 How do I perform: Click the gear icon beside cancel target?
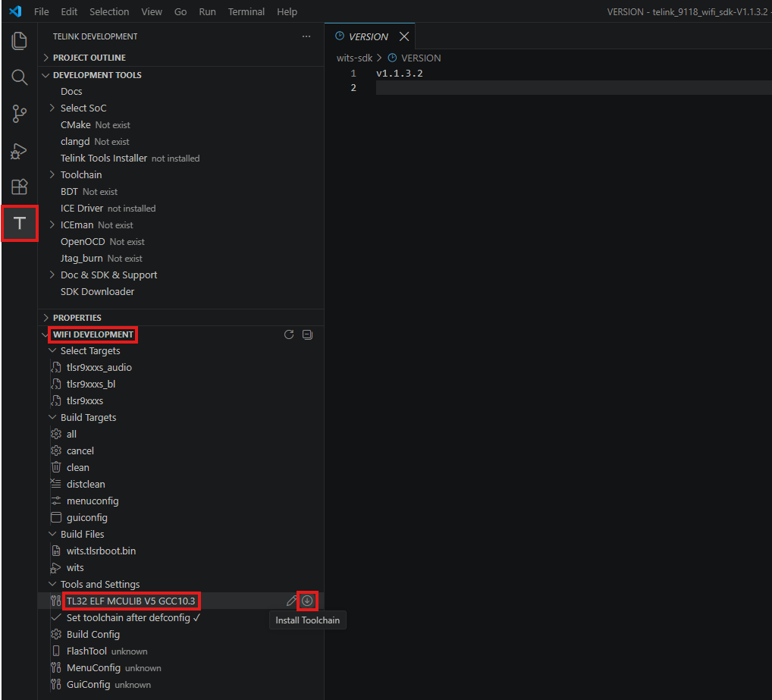[x=56, y=451]
